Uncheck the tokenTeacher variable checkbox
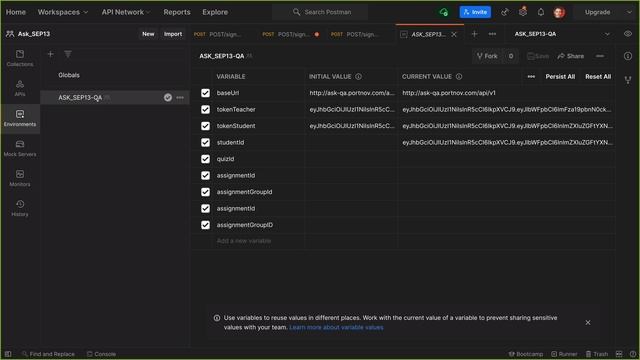This screenshot has height=360, width=640. pos(205,109)
